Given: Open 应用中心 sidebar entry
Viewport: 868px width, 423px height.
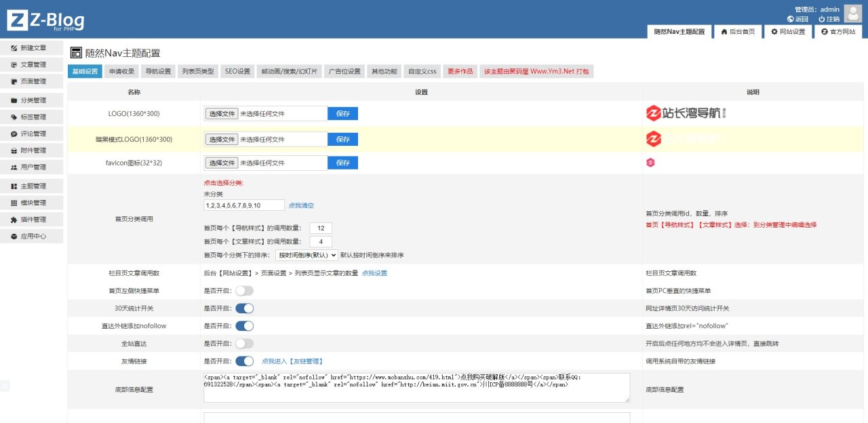Looking at the screenshot, I should tap(32, 237).
